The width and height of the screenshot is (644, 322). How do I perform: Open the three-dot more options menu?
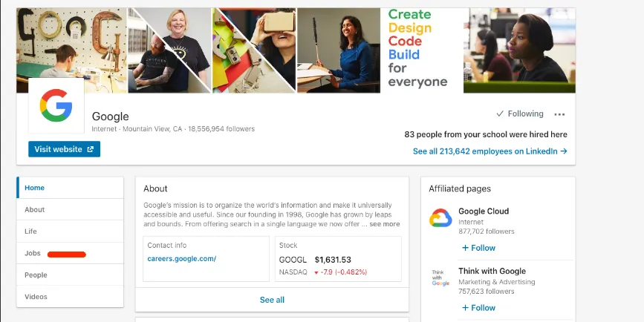click(559, 114)
